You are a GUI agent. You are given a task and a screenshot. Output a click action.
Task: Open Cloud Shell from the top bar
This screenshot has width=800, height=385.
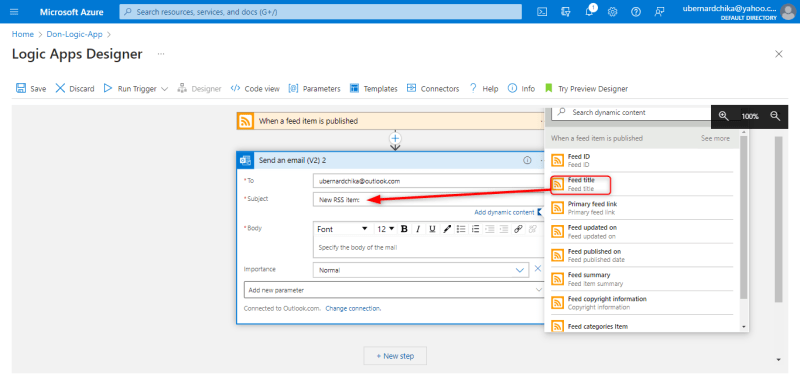click(x=542, y=12)
